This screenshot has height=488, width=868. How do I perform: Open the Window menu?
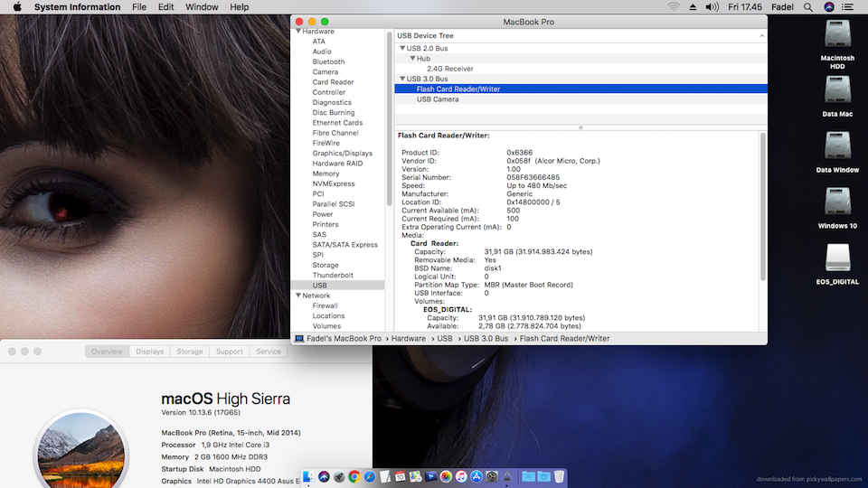[202, 7]
